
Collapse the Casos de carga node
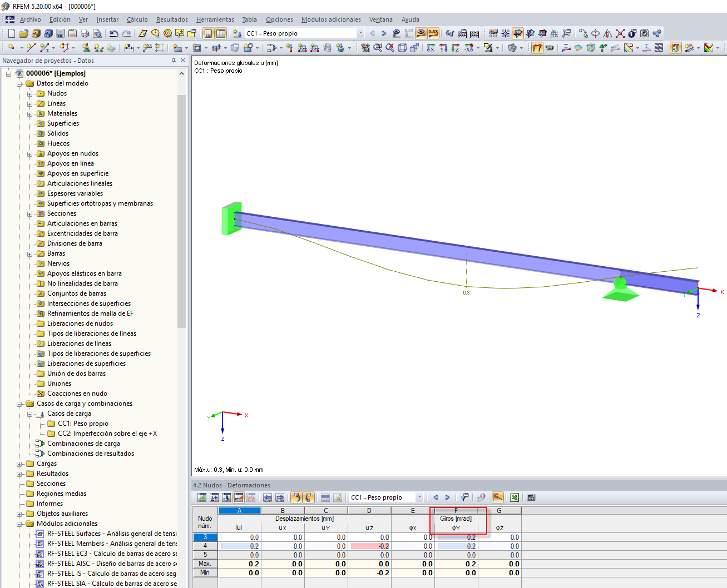pos(30,413)
